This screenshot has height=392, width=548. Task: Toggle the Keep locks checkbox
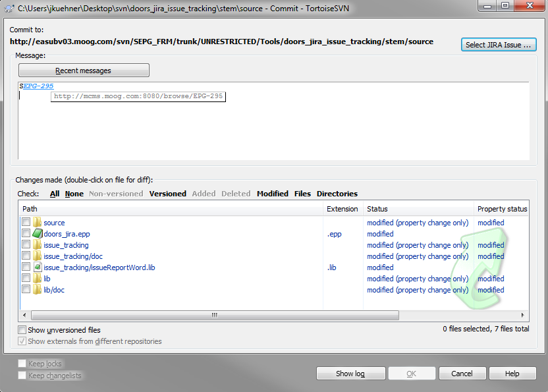pyautogui.click(x=22, y=363)
